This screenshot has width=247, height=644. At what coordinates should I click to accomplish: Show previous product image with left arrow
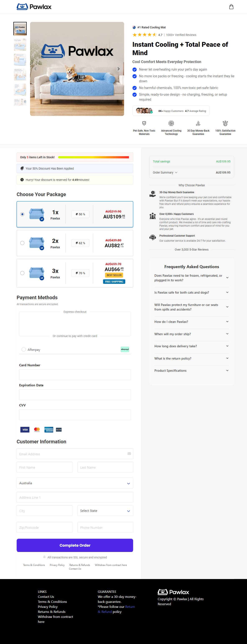[x=35, y=69]
